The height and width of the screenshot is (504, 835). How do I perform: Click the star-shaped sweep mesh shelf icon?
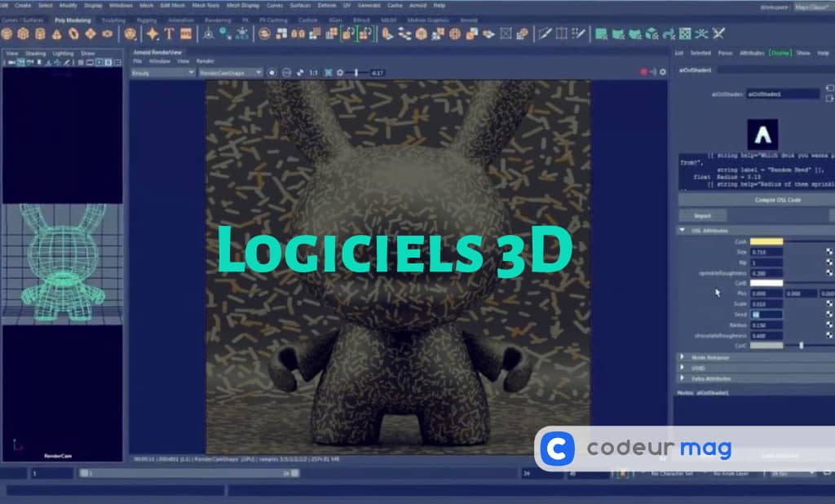pos(152,33)
